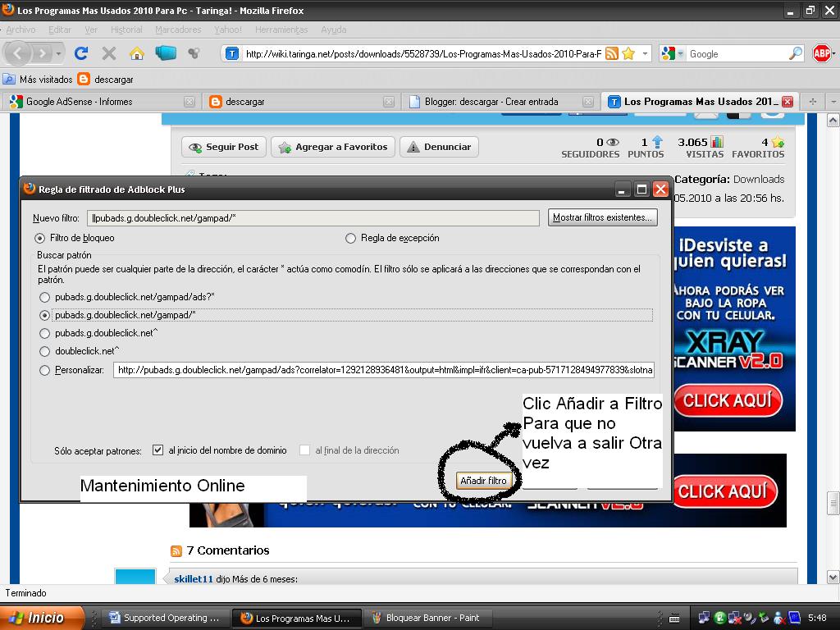Open the list all tabs dropdown arrow
The image size is (840, 630).
click(x=833, y=101)
